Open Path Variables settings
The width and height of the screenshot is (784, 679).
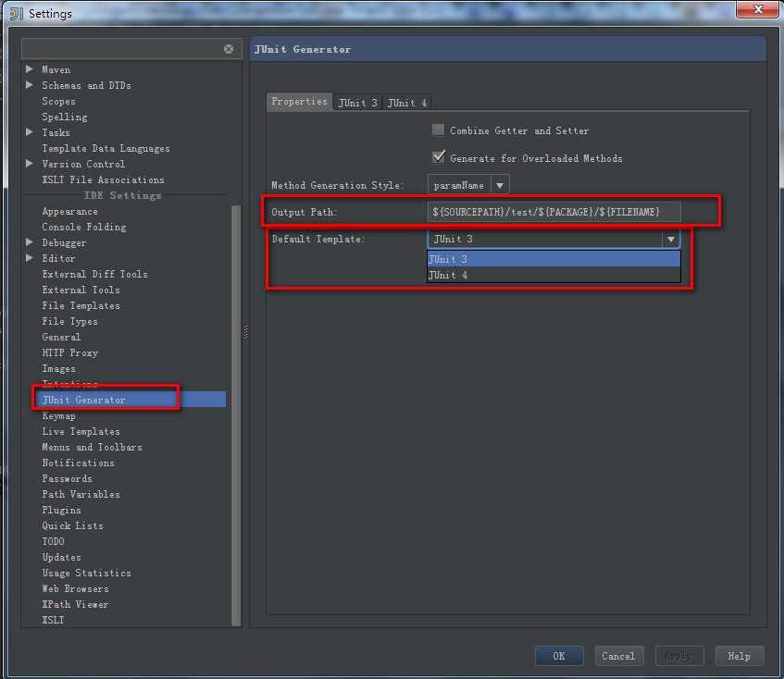[81, 494]
